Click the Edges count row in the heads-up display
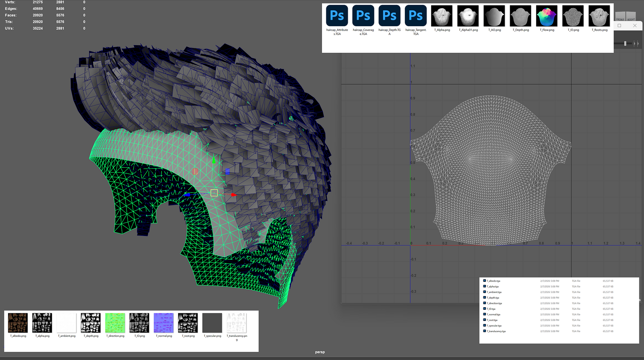644x360 pixels. pos(45,9)
